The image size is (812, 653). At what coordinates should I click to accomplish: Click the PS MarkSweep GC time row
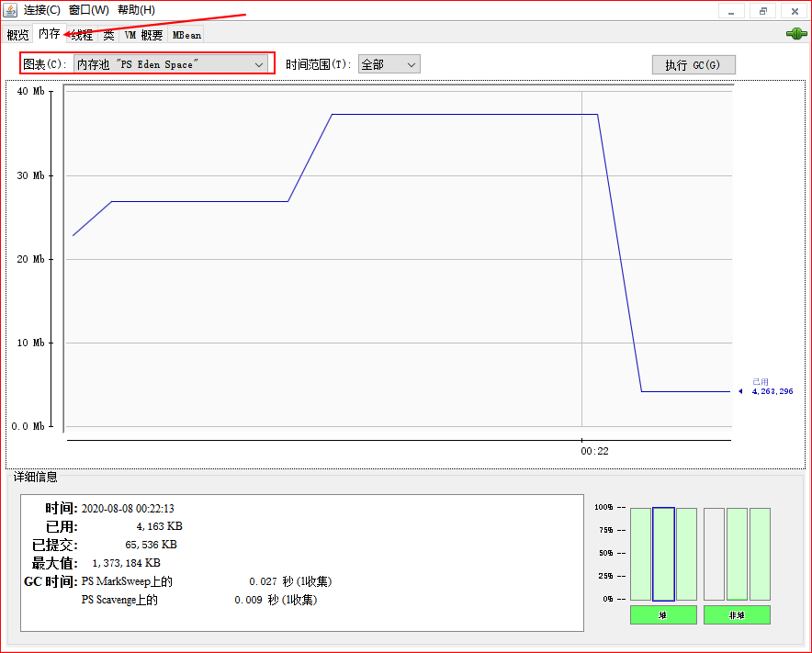point(207,581)
